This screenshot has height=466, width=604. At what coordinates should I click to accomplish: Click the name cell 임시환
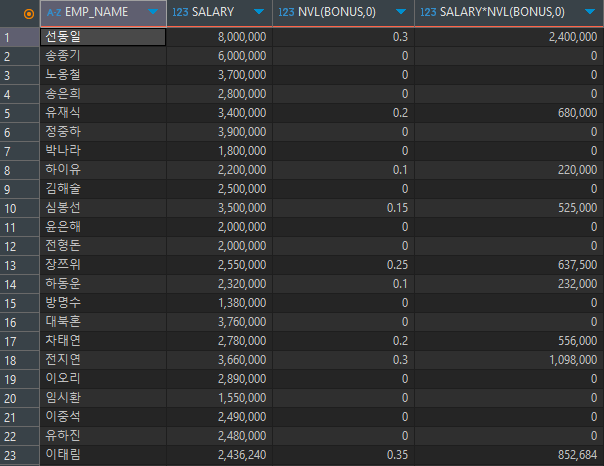103,398
